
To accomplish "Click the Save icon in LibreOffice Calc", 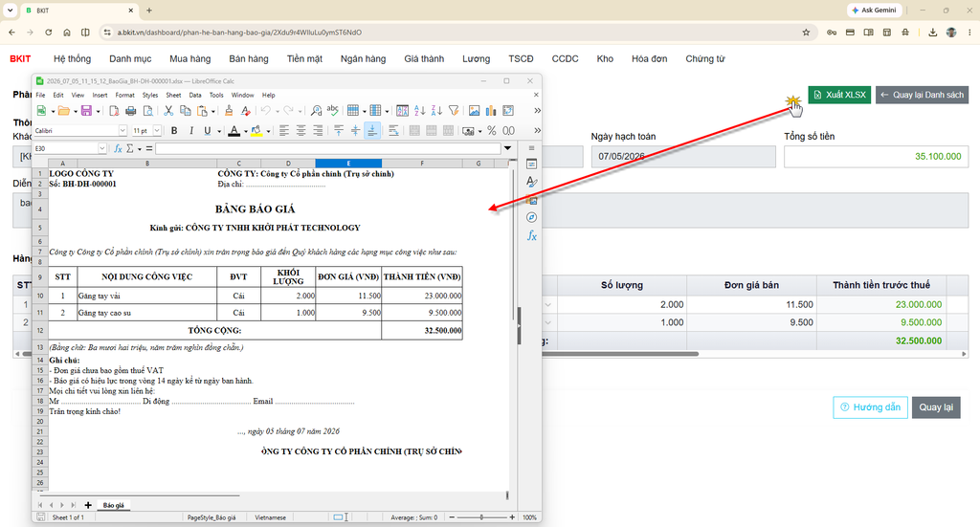I will pyautogui.click(x=86, y=111).
